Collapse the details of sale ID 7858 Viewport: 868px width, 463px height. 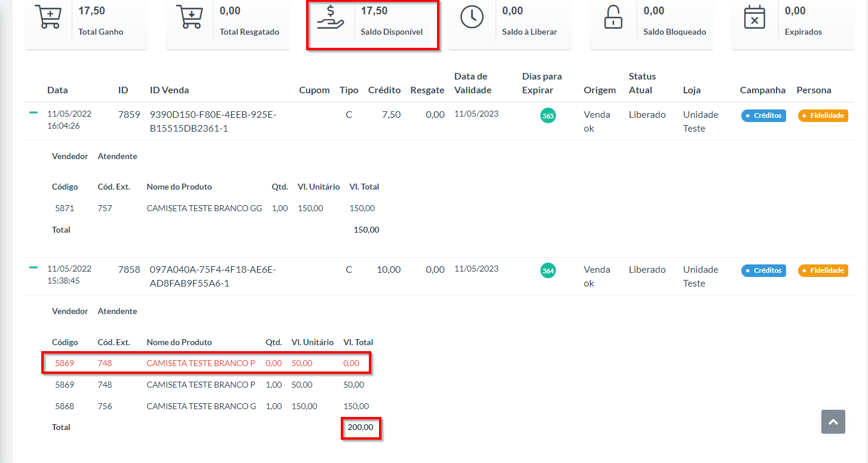tap(33, 267)
